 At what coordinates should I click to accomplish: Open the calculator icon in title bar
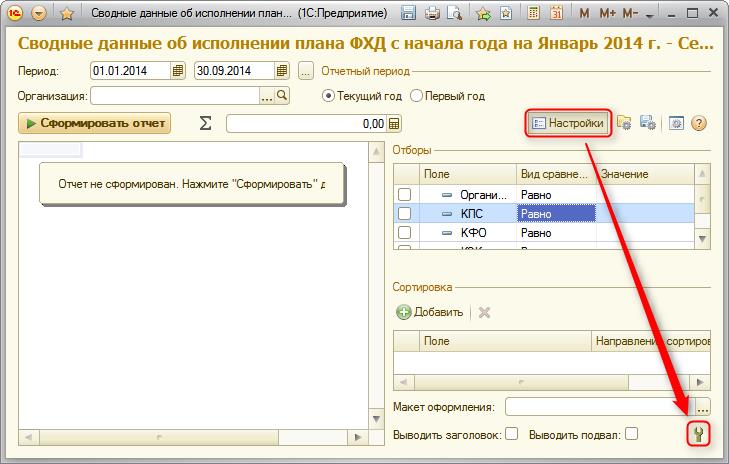(533, 13)
